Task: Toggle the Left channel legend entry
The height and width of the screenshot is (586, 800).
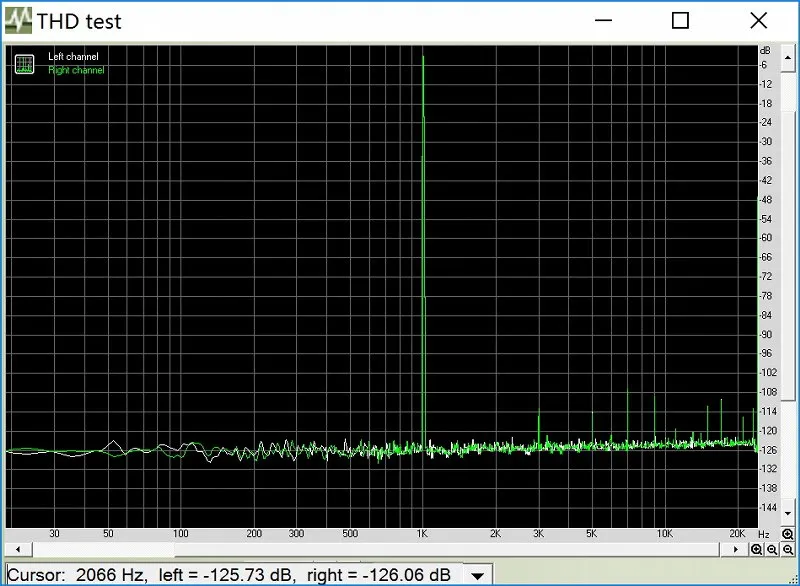Action: pyautogui.click(x=73, y=57)
